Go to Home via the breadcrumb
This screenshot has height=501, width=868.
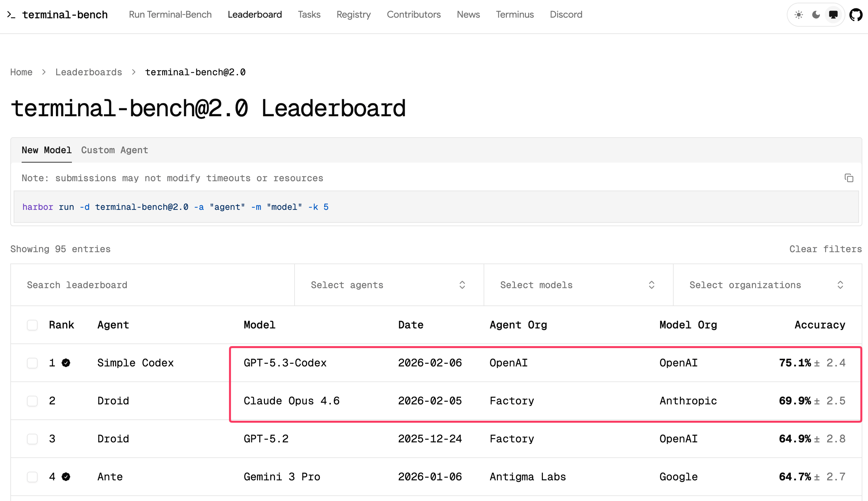click(x=21, y=72)
